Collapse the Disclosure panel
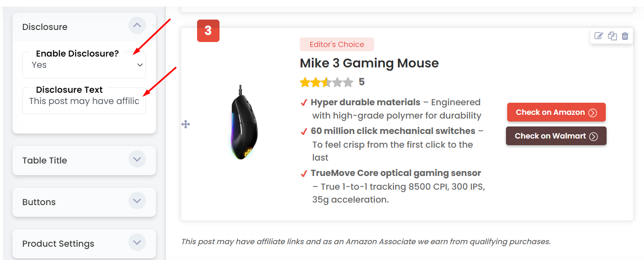This screenshot has width=644, height=260. tap(137, 25)
